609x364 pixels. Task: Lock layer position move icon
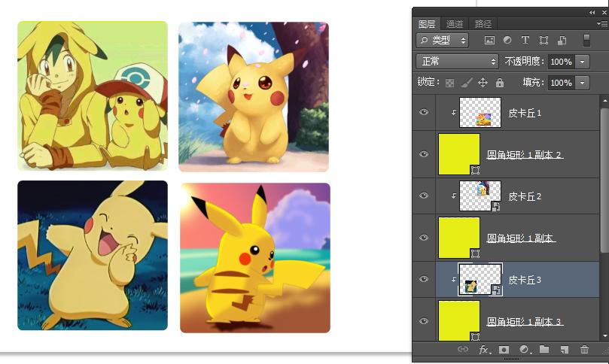pos(483,83)
